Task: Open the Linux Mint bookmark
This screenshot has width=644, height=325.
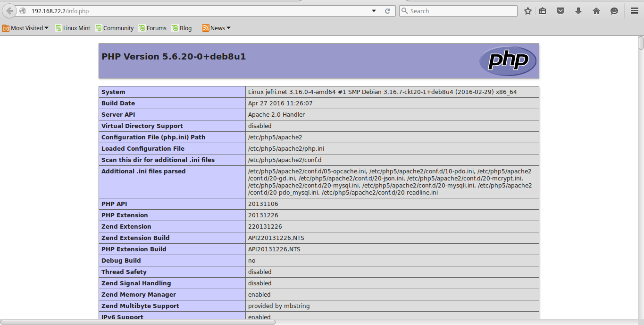Action: coord(73,28)
